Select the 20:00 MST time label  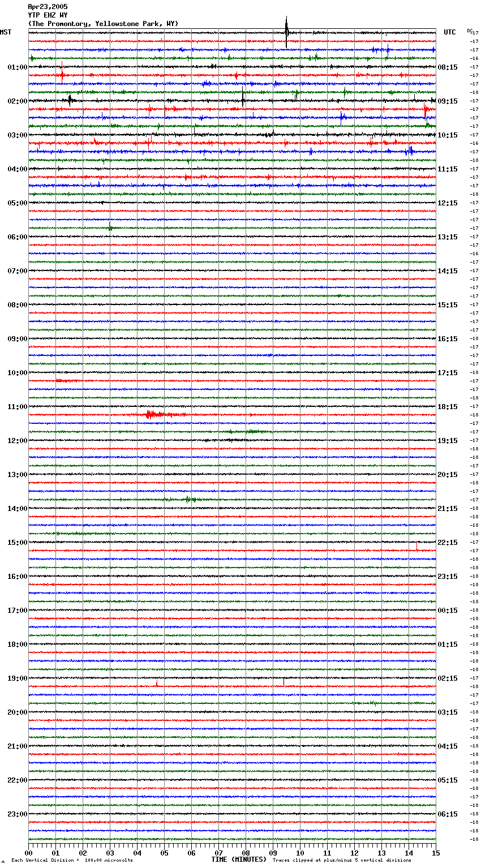[x=18, y=712]
